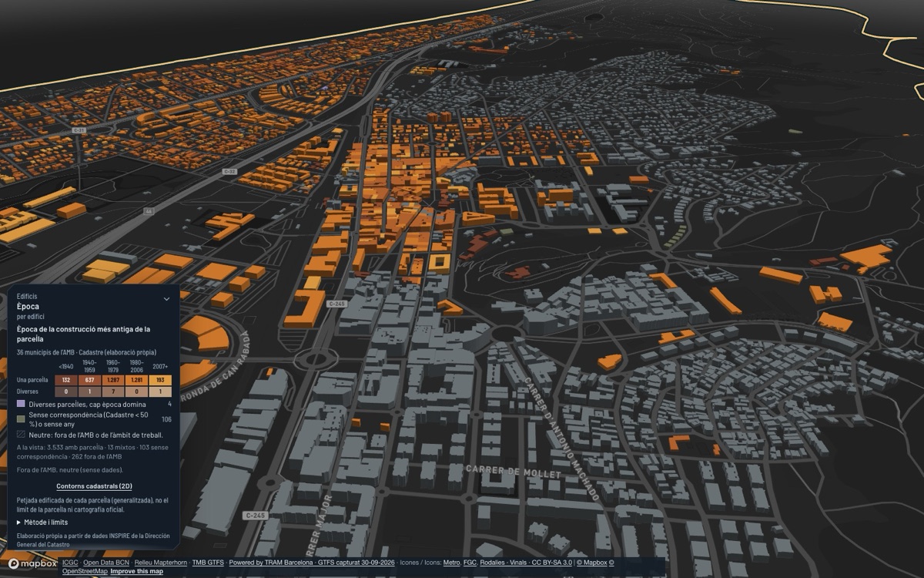Open the TMB GTFS attribution link

click(x=208, y=563)
